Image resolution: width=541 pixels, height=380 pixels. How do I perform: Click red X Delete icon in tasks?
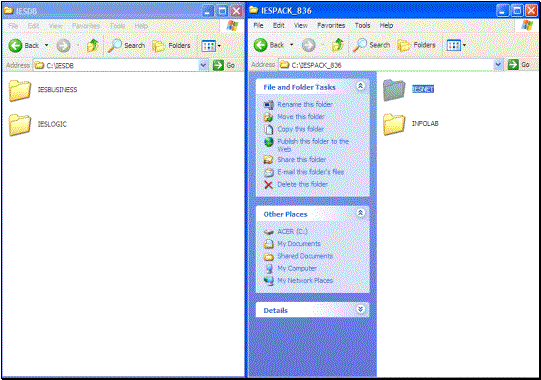click(x=268, y=185)
